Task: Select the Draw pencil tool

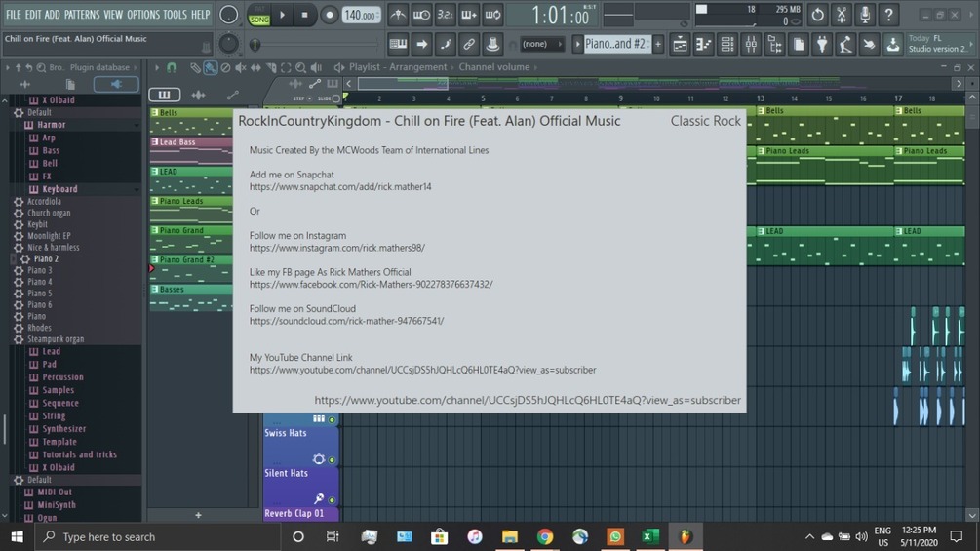Action: click(196, 67)
